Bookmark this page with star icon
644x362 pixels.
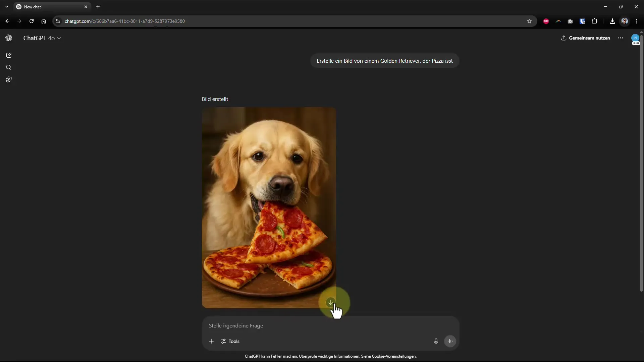coord(529,21)
